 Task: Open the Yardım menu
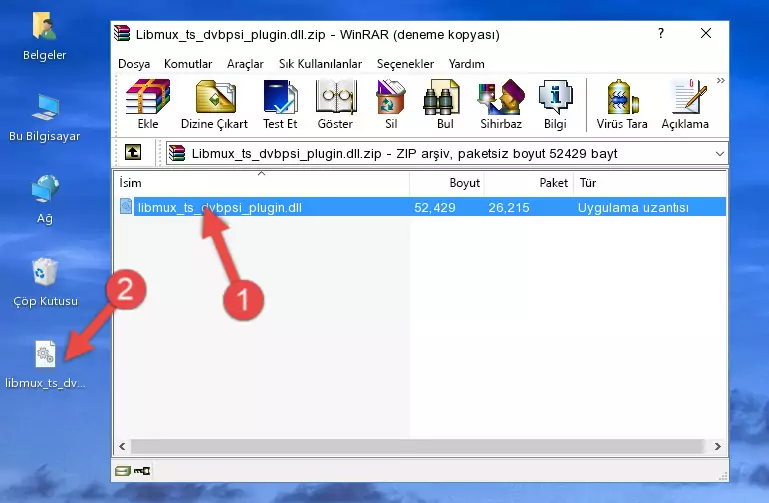click(466, 64)
